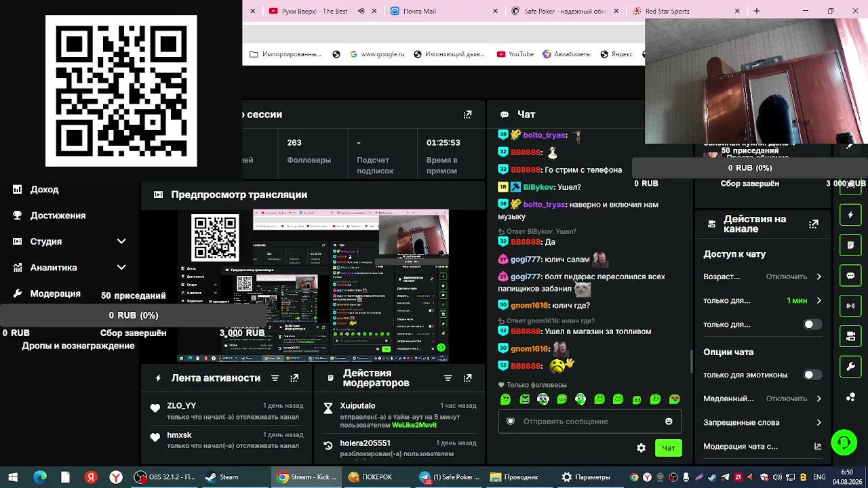Viewport: 868px width, 488px height.
Task: Open Дропы и вознаграждение sidebar item
Action: [78, 346]
